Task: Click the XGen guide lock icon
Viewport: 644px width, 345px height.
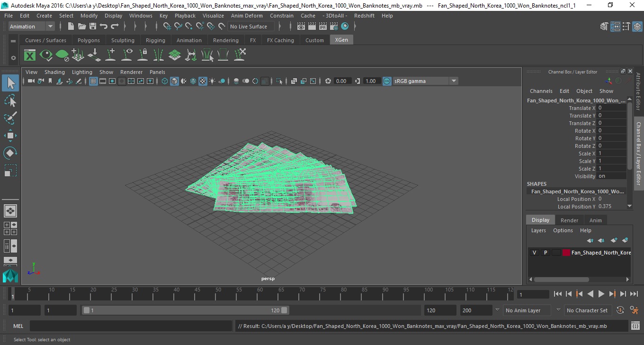Action: click(x=143, y=55)
